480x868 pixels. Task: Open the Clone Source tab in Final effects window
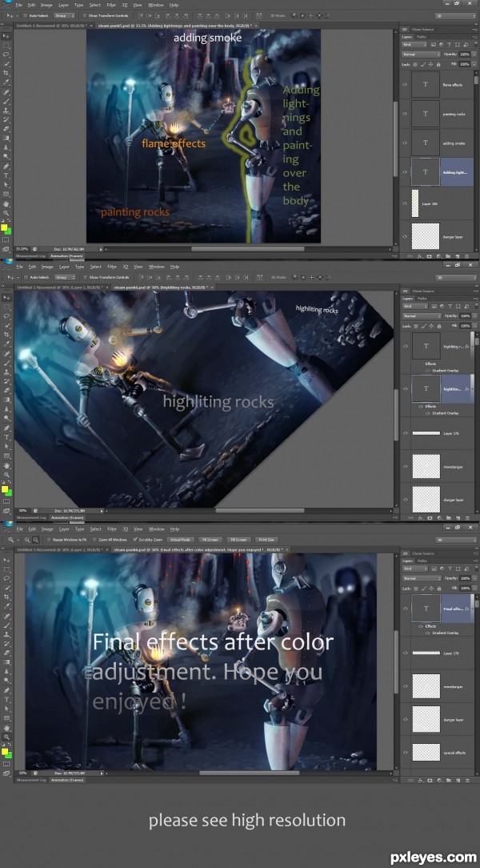423,553
